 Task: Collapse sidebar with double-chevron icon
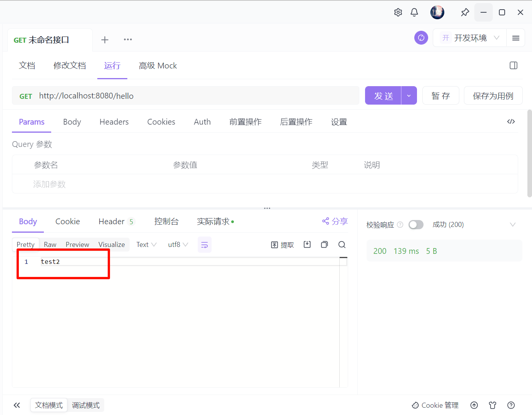tap(17, 405)
